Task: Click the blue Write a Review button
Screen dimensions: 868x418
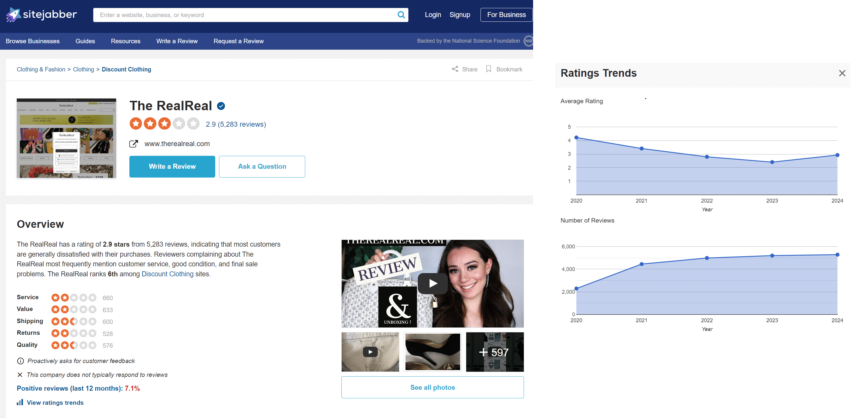Action: pos(172,166)
